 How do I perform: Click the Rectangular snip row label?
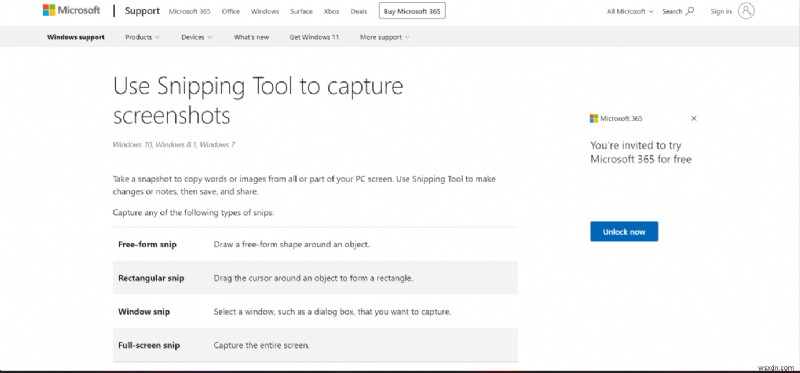[151, 278]
